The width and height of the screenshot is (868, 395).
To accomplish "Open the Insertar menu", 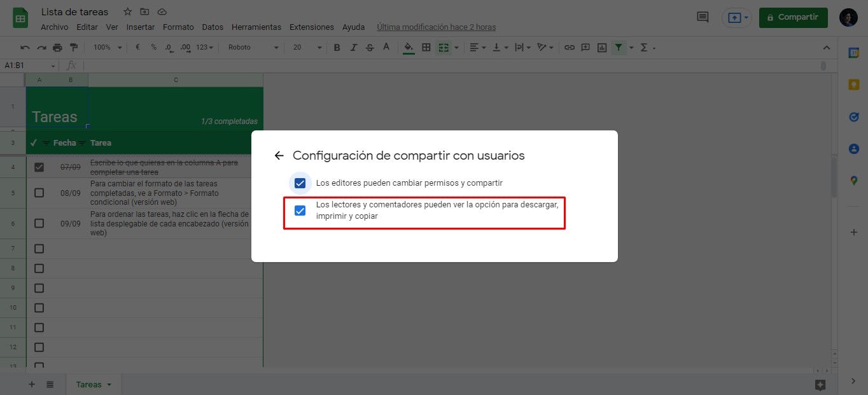I will (x=140, y=27).
